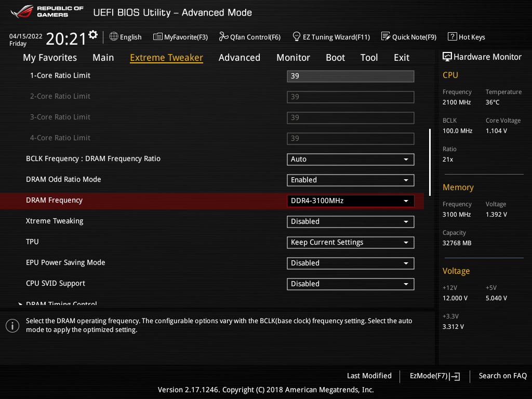Screen dimensions: 532x399
Task: Click the 3-Core Ratio Limit field
Action: [x=350, y=118]
